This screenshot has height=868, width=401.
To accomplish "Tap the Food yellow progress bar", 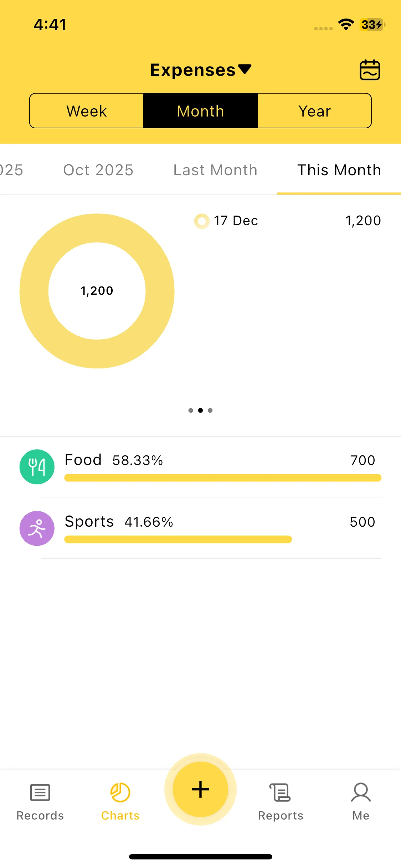I will 223,478.
